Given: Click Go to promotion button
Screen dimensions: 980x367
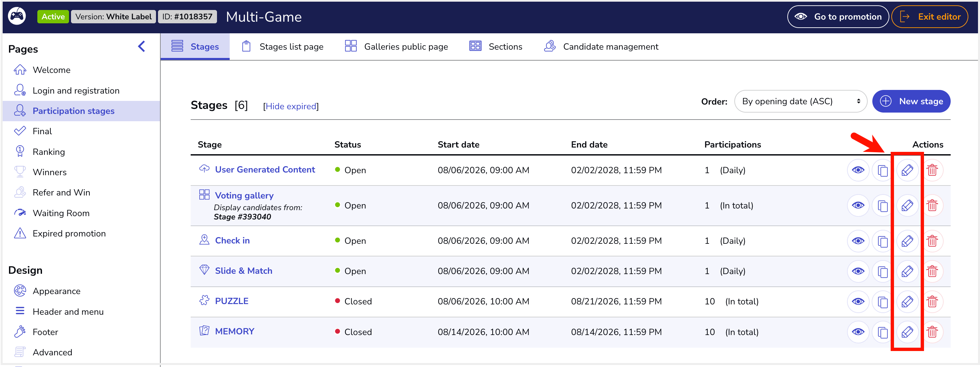Looking at the screenshot, I should coord(838,17).
